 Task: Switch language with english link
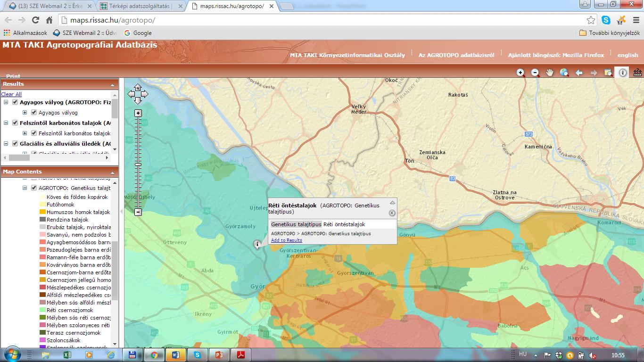[x=627, y=55]
